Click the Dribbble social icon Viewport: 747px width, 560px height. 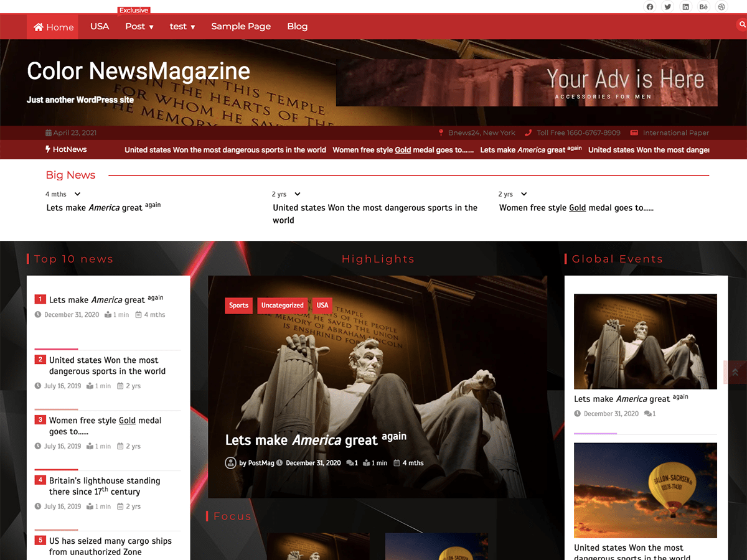coord(721,7)
